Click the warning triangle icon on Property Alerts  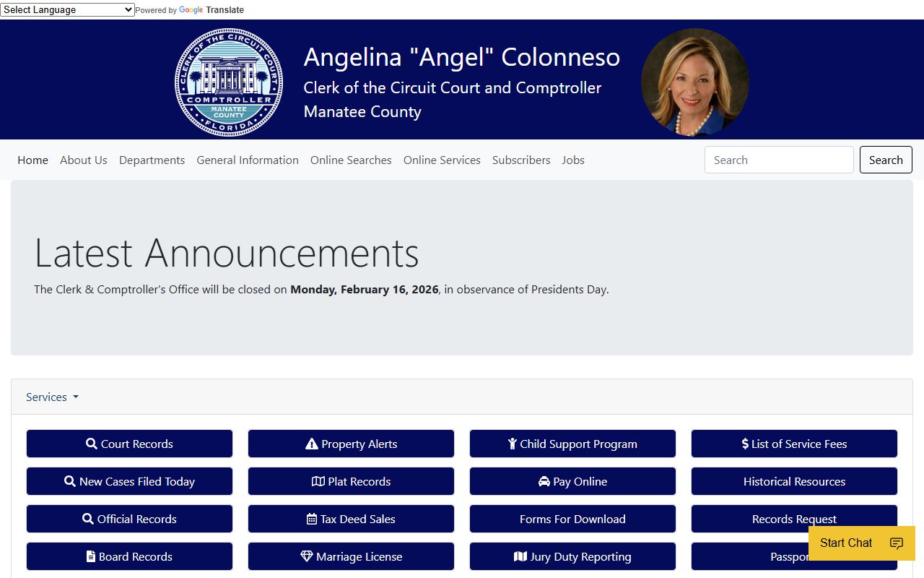click(312, 444)
